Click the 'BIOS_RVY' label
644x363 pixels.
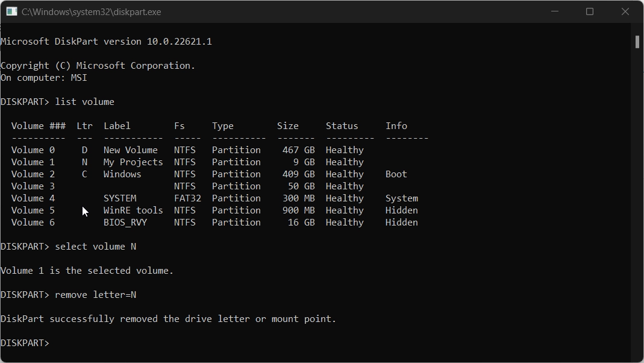pos(125,223)
